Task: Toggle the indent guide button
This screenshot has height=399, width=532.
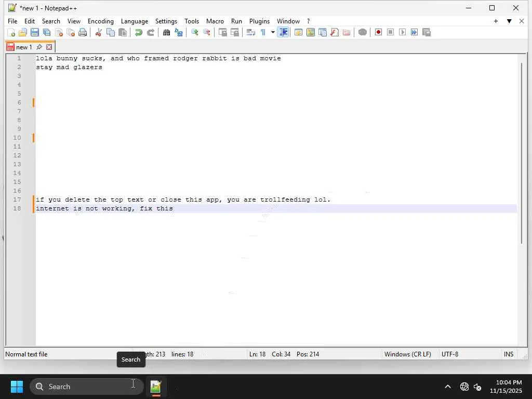Action: (283, 32)
